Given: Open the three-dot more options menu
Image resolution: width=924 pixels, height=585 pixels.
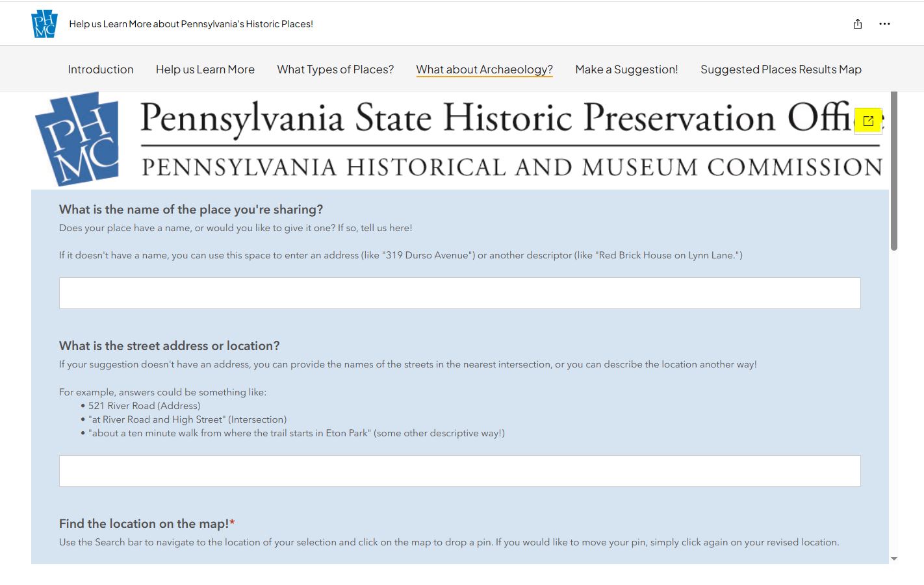Looking at the screenshot, I should click(884, 24).
